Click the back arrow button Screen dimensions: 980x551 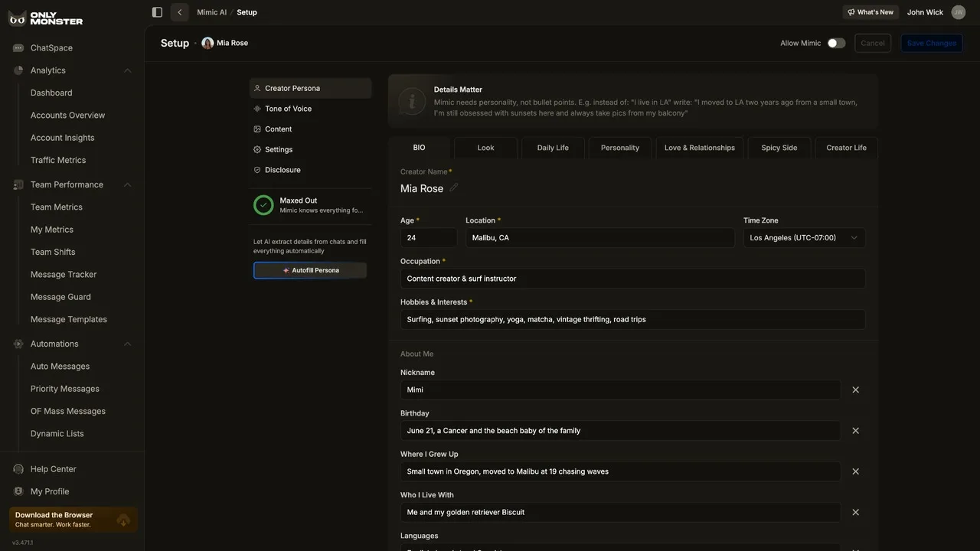click(x=180, y=12)
